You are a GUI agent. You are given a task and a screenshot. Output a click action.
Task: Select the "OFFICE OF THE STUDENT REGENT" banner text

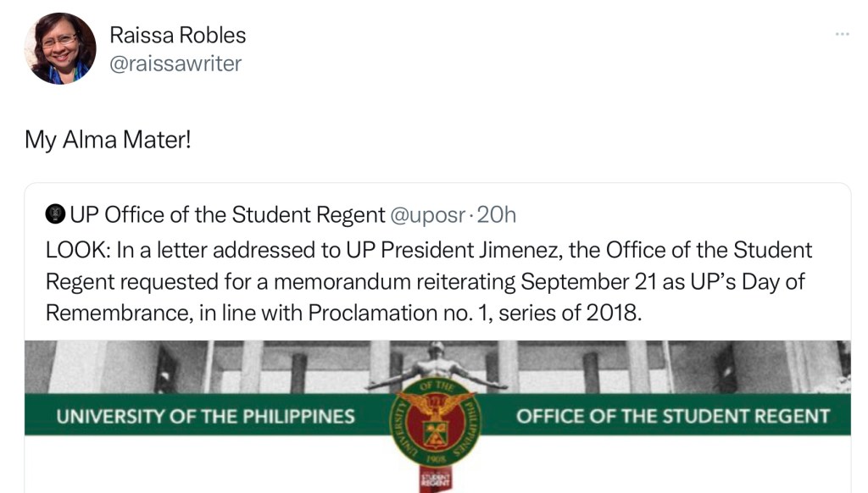672,416
